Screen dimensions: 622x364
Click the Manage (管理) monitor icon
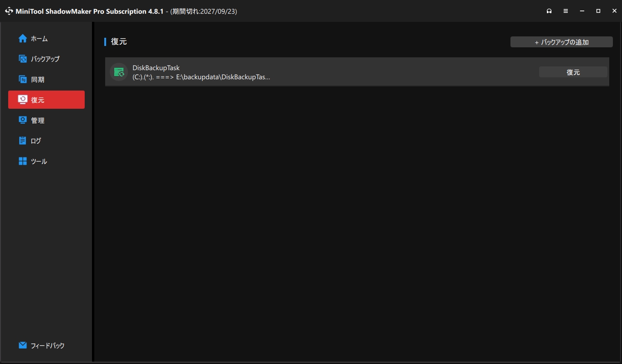click(x=23, y=120)
